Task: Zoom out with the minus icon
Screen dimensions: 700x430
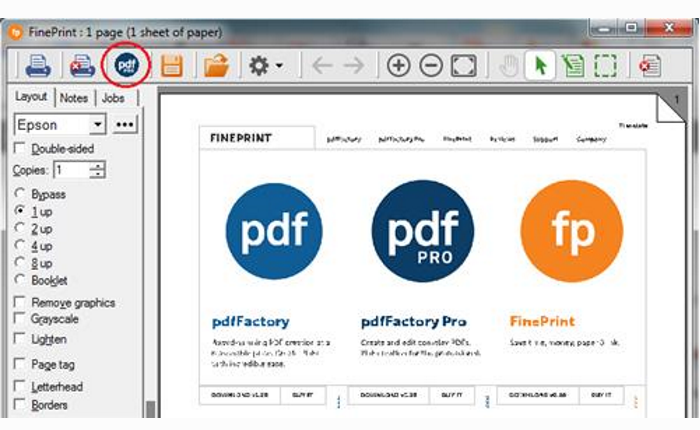Action: pos(431,66)
